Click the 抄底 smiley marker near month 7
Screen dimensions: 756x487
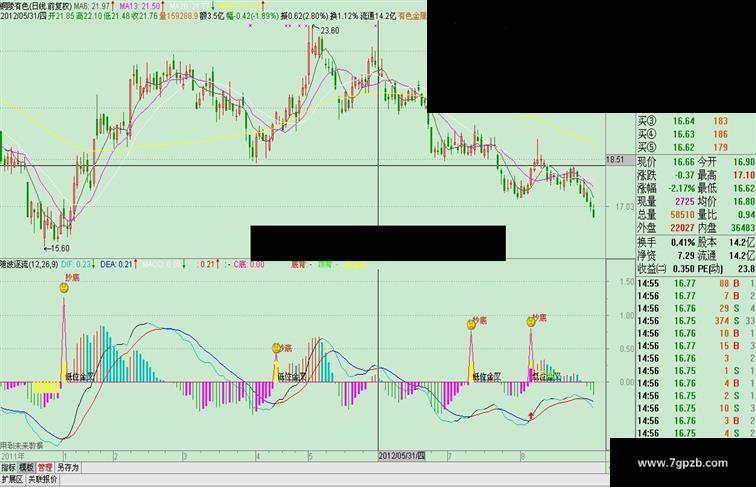[x=471, y=325]
